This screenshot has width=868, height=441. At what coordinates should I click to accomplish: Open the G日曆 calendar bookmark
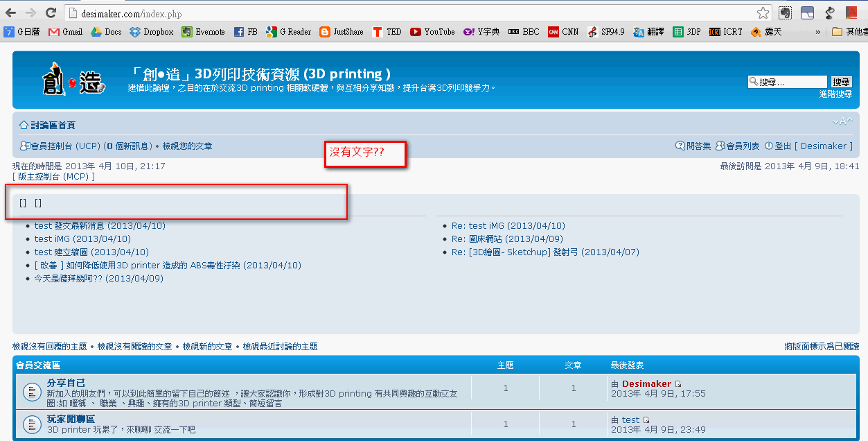[x=21, y=32]
